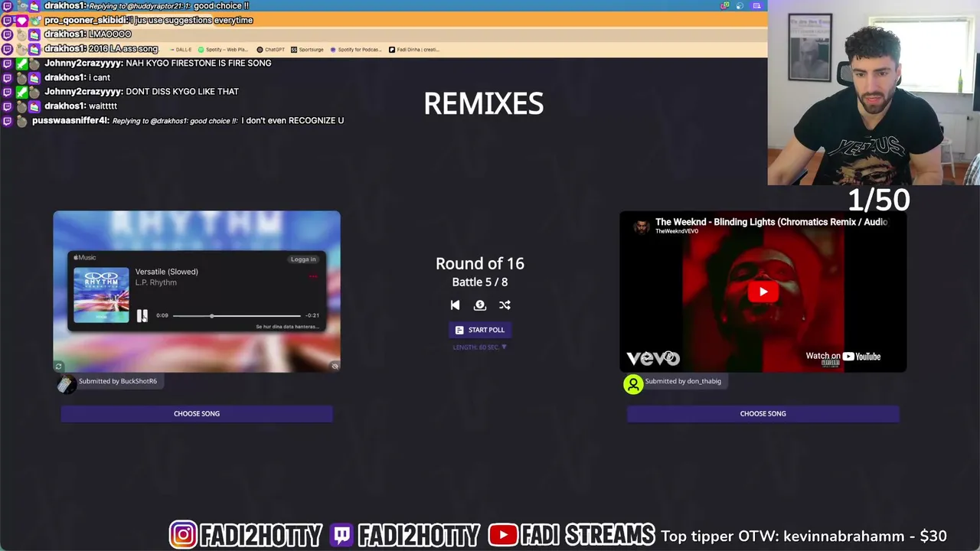Click the Round of 16 label
980x551 pixels.
[x=480, y=264]
